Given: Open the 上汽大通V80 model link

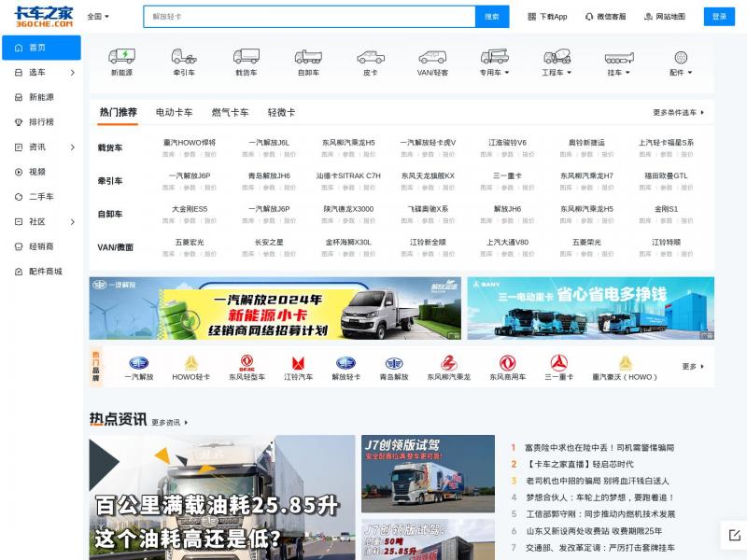Looking at the screenshot, I should pyautogui.click(x=507, y=243).
